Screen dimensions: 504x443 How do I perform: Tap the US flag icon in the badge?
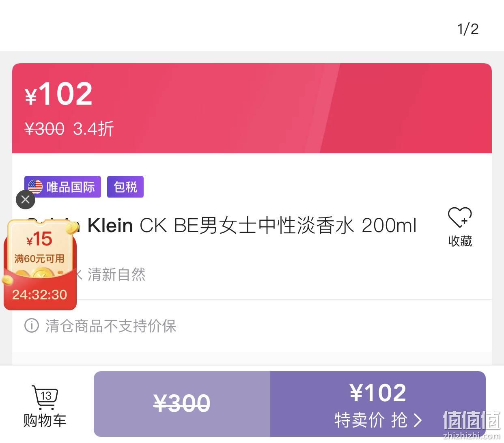[x=35, y=187]
